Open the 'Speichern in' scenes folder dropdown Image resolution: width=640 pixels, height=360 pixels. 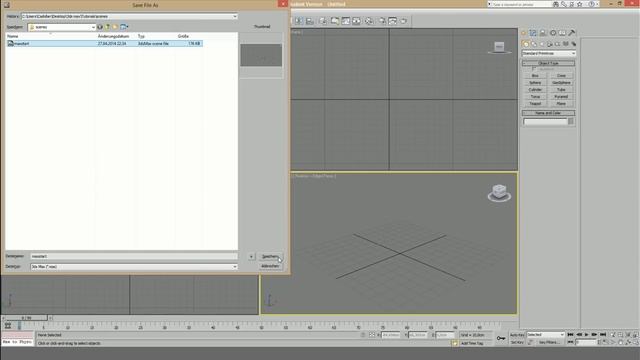coord(93,27)
